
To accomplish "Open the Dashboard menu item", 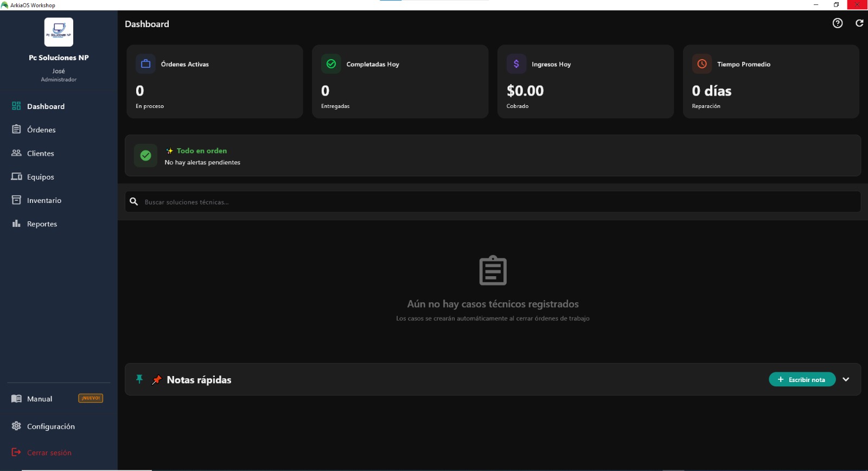I will [x=46, y=106].
